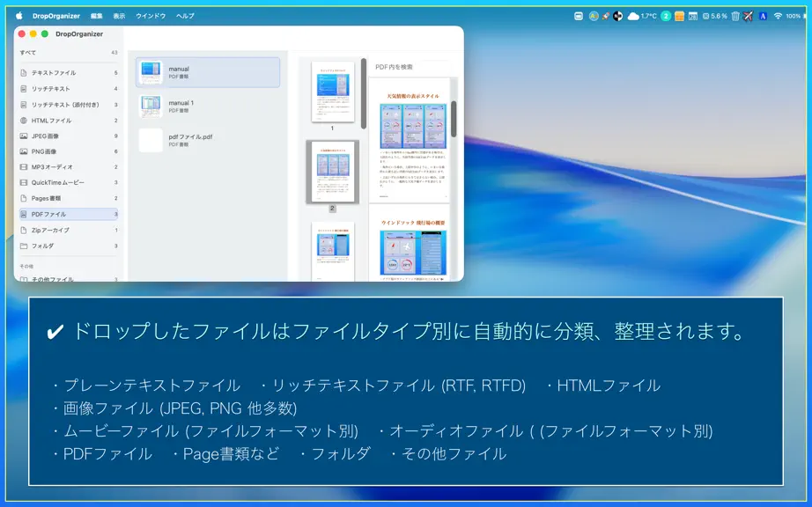
Task: Select the フォルダ folder icon
Action: pyautogui.click(x=23, y=246)
